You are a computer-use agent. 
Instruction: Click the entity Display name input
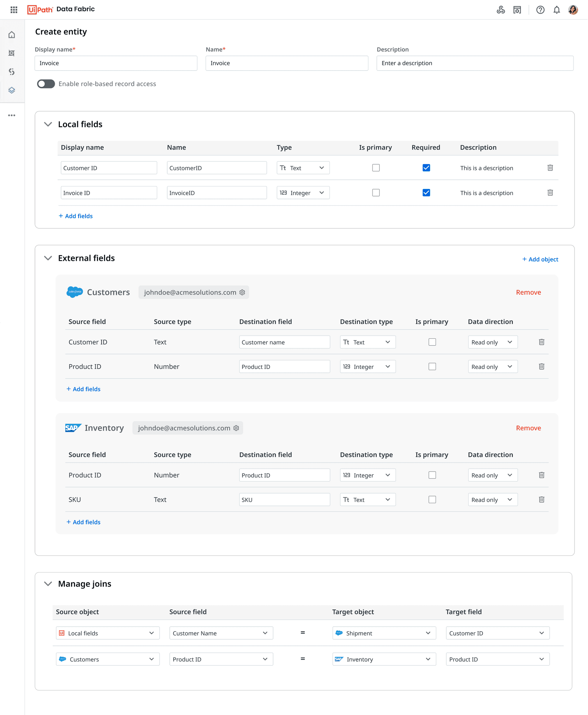(x=116, y=63)
